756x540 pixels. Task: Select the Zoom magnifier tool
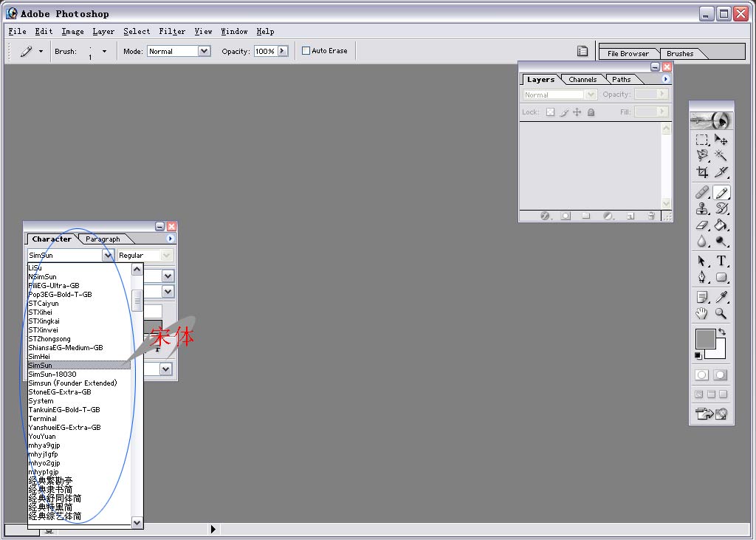click(x=721, y=314)
